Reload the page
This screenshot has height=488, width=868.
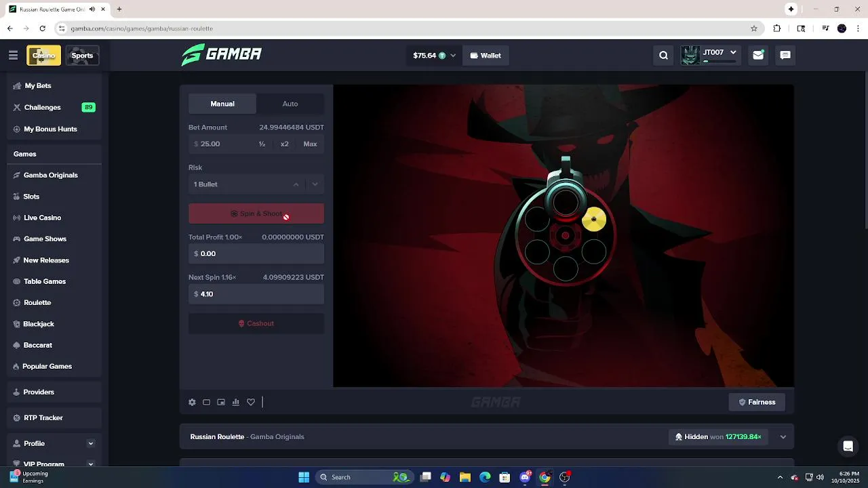(42, 28)
